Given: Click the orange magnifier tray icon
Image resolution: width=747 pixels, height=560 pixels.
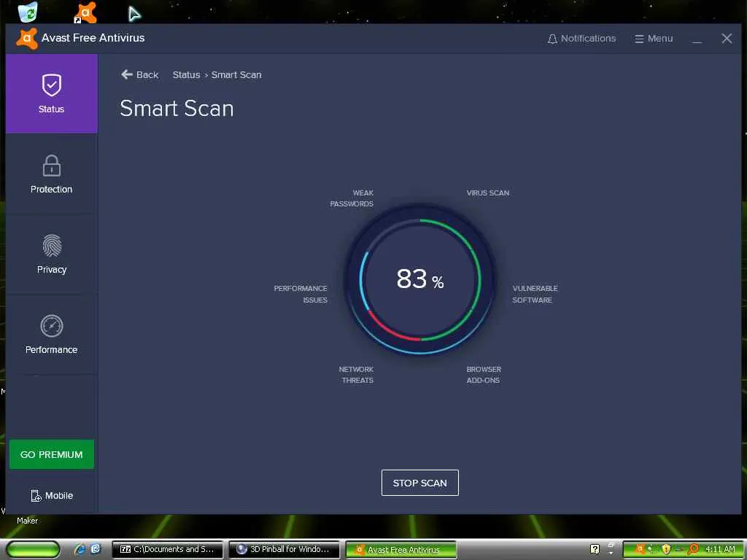Looking at the screenshot, I should [x=693, y=549].
